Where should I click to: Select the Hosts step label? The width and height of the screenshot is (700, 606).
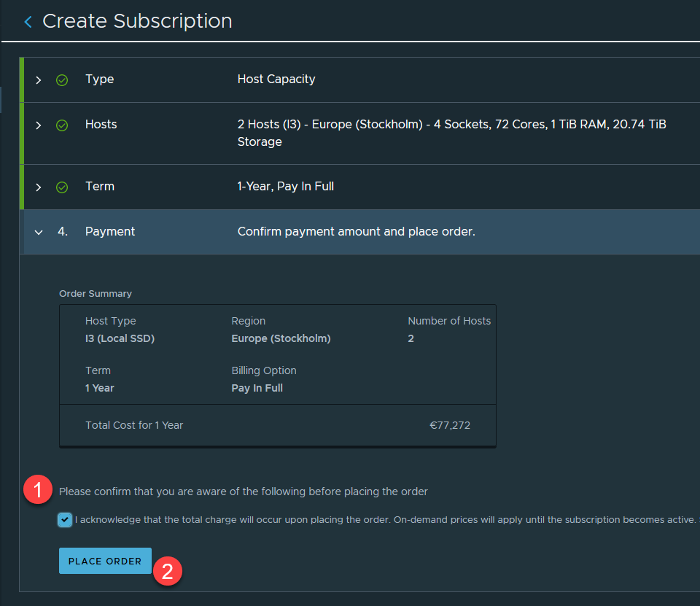[101, 125]
